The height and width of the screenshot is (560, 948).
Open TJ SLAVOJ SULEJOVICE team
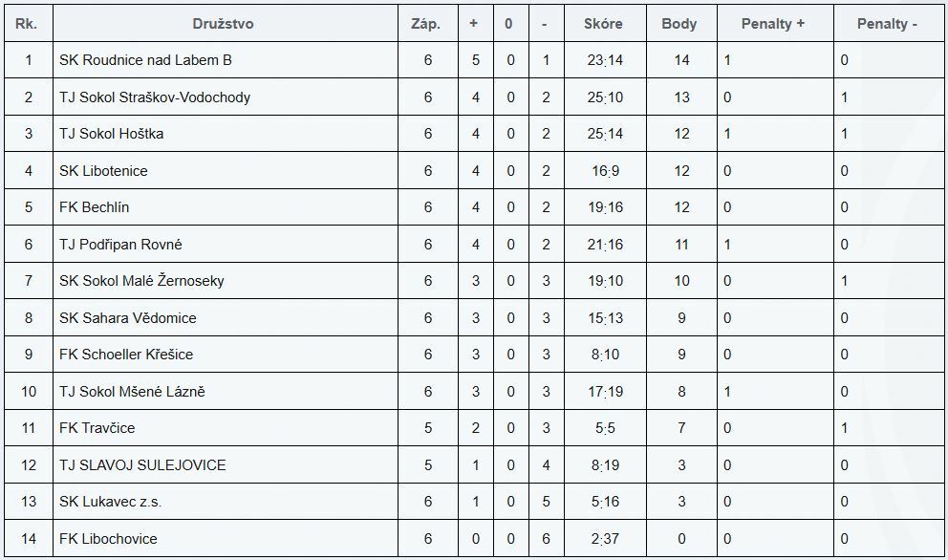click(142, 465)
